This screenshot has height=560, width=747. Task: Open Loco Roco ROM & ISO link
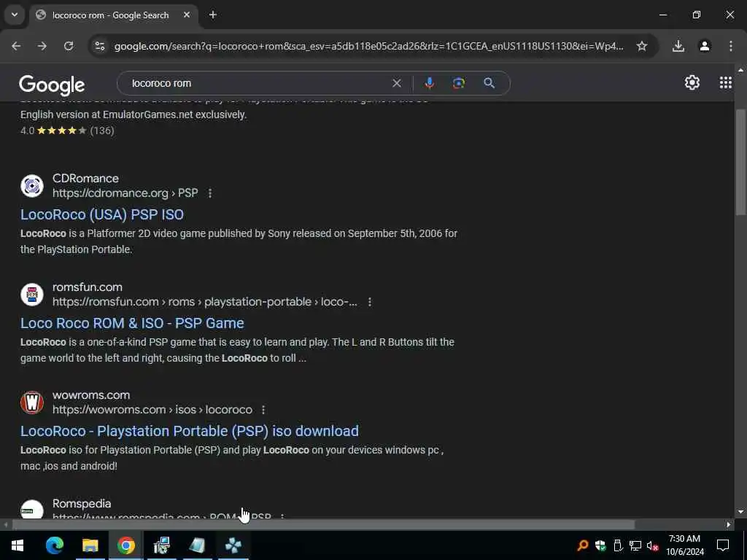pyautogui.click(x=132, y=323)
